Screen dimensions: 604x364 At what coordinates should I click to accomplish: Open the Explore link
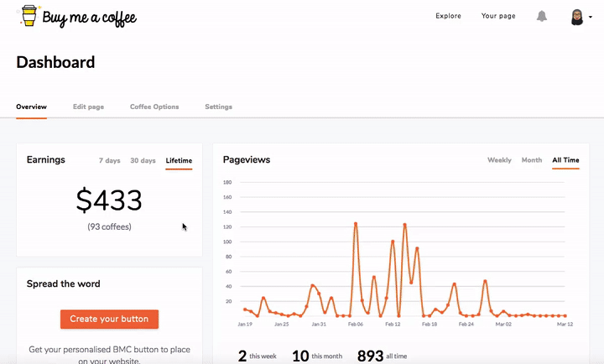(x=448, y=16)
